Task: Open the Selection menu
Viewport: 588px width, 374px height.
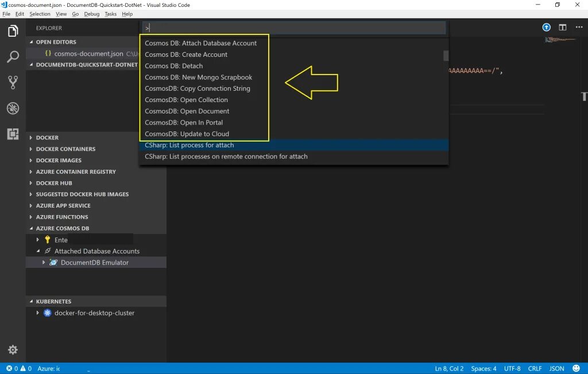Action: pos(40,14)
